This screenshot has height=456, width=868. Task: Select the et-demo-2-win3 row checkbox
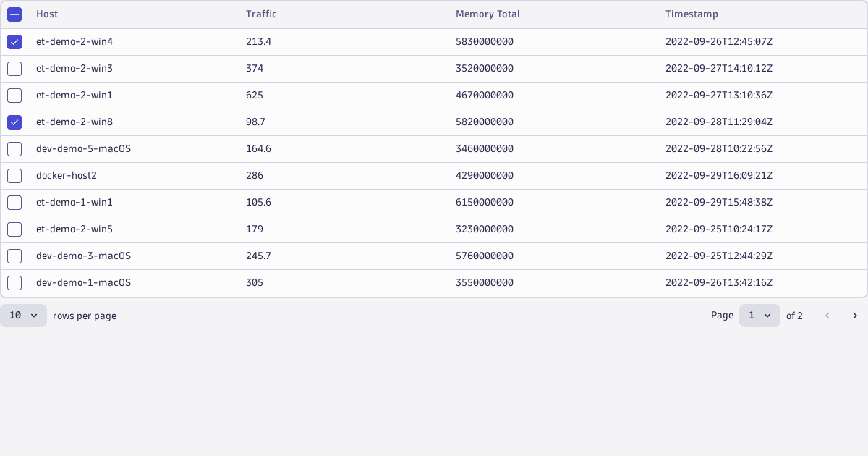[x=14, y=69]
